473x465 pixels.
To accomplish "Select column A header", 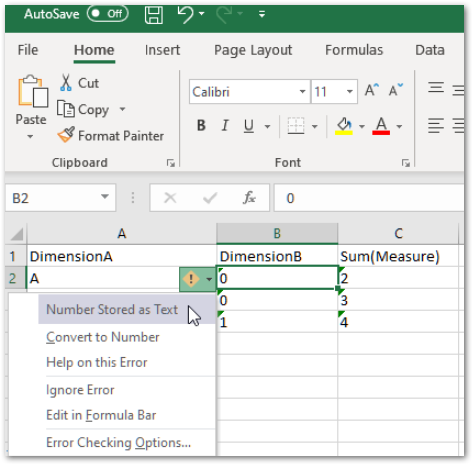I will [122, 234].
